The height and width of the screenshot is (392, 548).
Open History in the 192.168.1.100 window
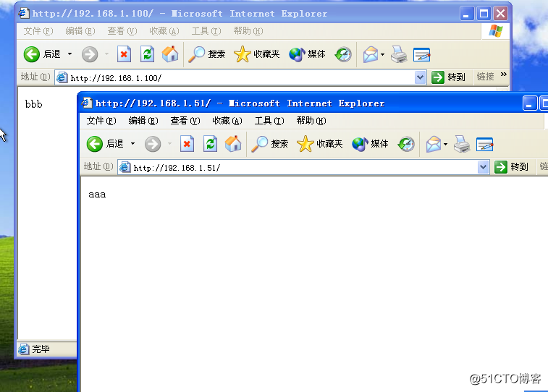click(x=343, y=54)
